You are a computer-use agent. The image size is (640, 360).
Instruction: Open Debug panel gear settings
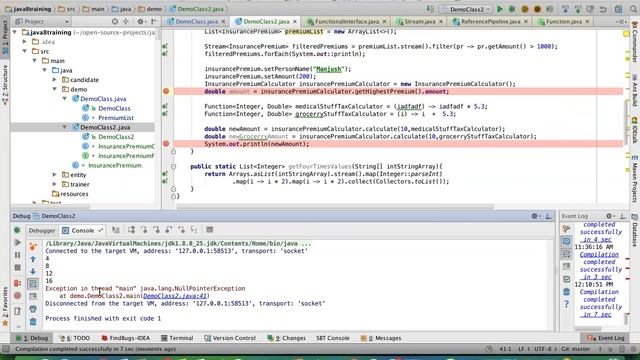click(535, 216)
